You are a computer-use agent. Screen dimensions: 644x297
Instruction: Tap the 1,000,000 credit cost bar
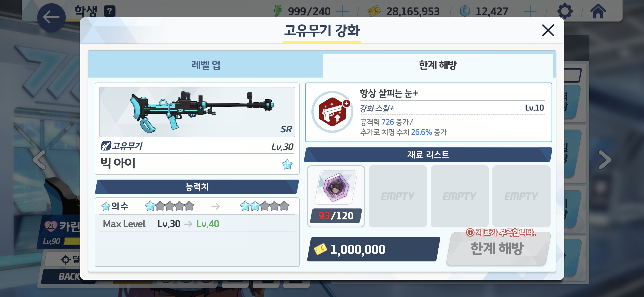pos(373,249)
